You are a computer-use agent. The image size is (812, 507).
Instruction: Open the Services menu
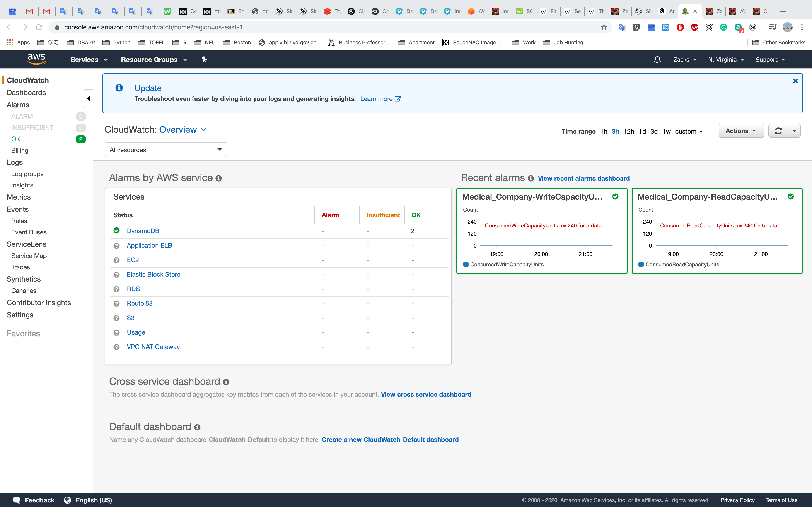tap(89, 60)
